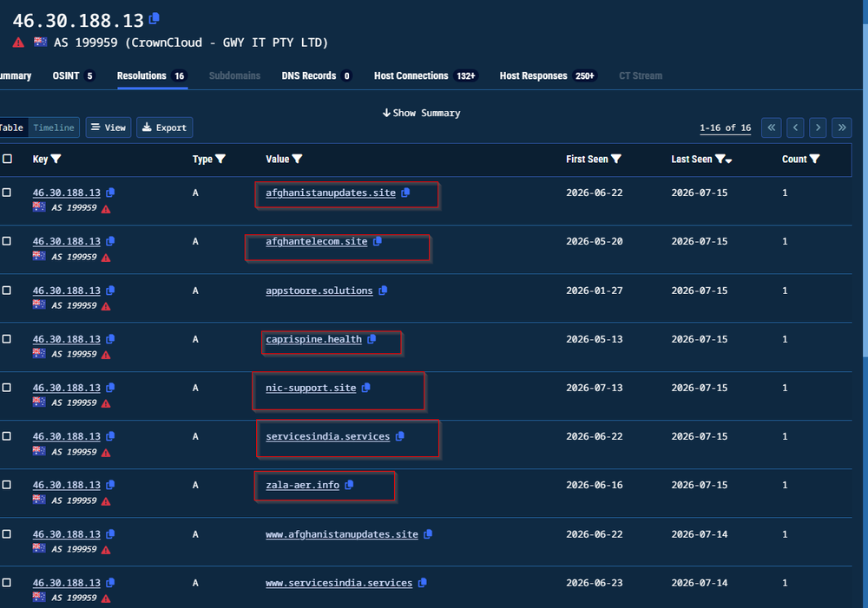868x608 pixels.
Task: Copy key IP in caprispine.health row
Action: coord(110,339)
